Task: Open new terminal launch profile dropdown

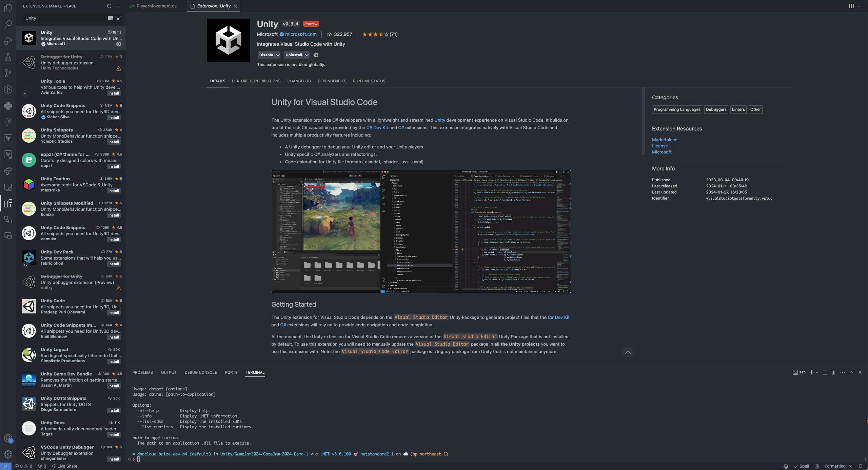Action: 817,372
